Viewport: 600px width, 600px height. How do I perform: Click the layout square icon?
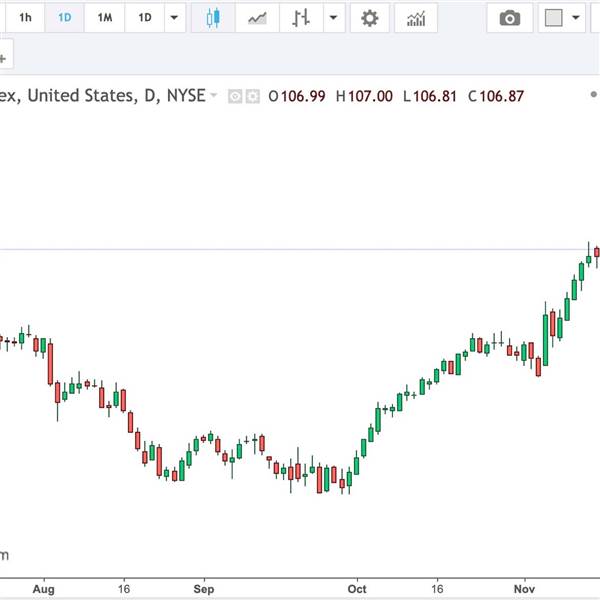(553, 18)
